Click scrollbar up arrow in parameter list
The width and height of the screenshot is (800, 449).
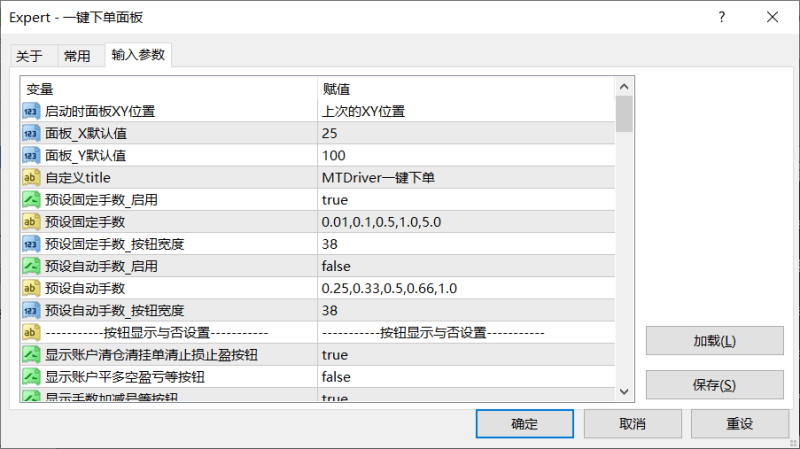pyautogui.click(x=624, y=87)
